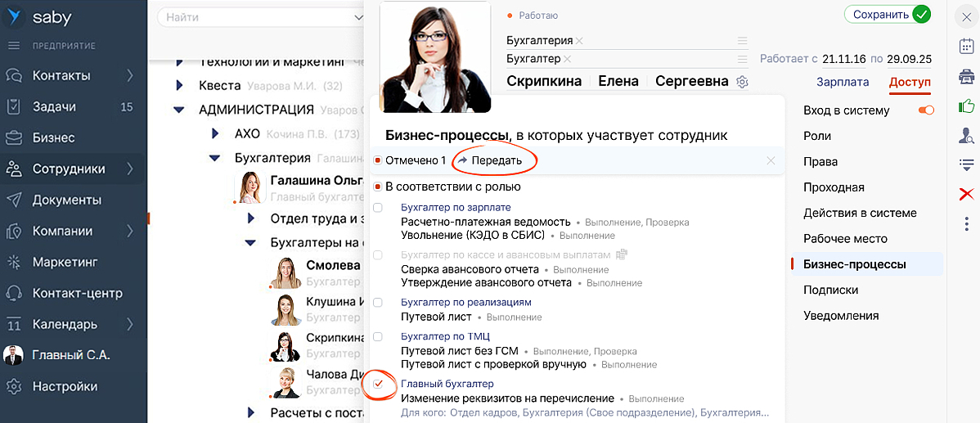
Task: Click the Передать button
Action: pos(489,160)
